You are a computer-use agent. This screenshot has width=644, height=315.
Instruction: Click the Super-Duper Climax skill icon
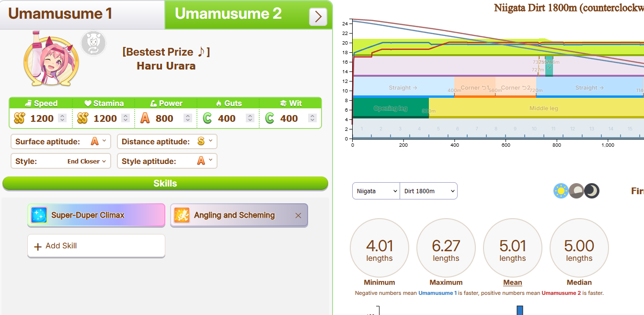(39, 215)
